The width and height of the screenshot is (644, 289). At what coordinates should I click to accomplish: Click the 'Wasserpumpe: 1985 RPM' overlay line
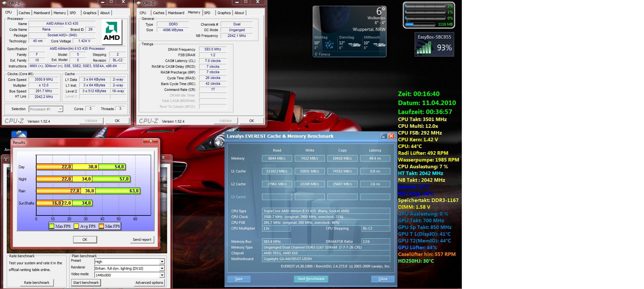428,160
